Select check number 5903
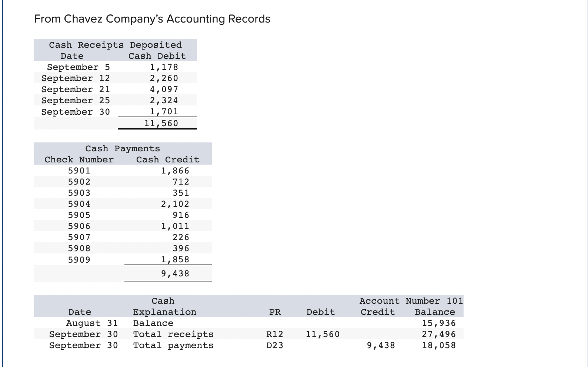This screenshot has height=367, width=588. pyautogui.click(x=79, y=193)
